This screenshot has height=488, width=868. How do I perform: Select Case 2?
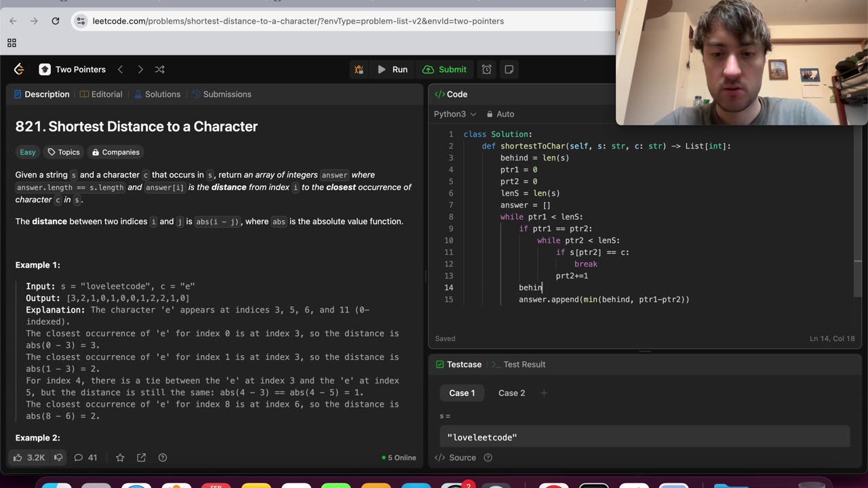(x=511, y=393)
